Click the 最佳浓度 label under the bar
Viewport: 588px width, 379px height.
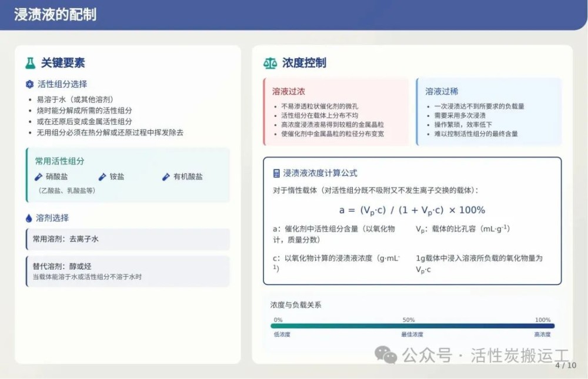pos(412,334)
